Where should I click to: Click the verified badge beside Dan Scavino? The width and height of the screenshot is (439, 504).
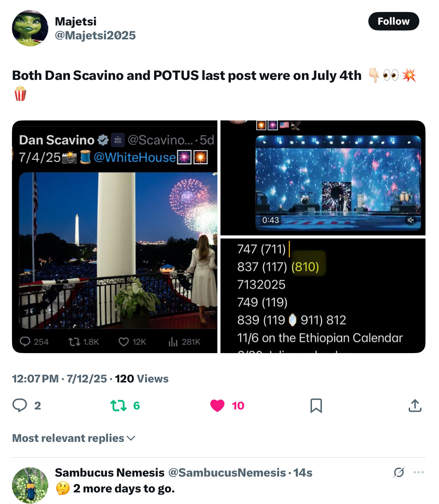click(x=103, y=140)
